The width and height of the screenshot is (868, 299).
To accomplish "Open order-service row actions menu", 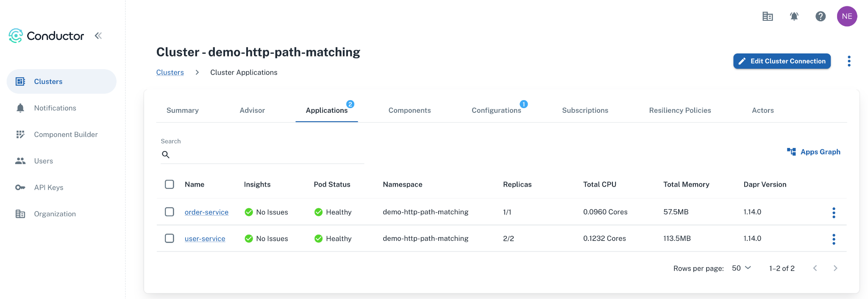I will [x=834, y=212].
